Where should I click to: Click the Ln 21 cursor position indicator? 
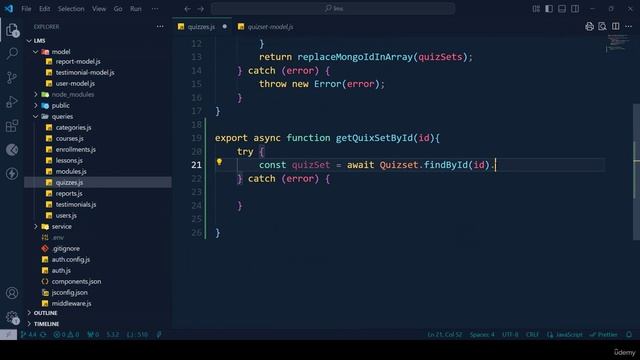(x=445, y=335)
